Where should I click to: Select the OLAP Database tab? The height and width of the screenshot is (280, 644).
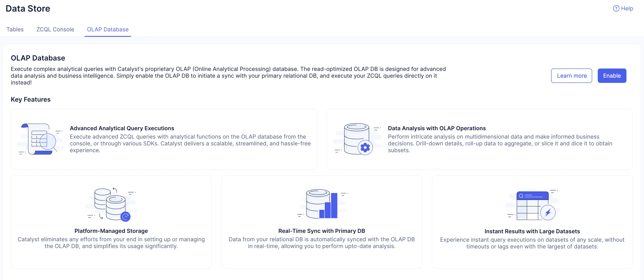pyautogui.click(x=108, y=30)
